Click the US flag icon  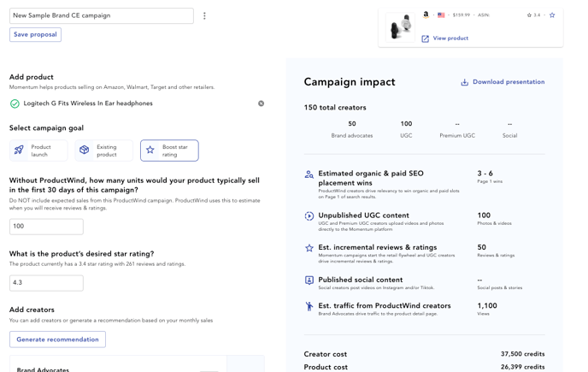point(441,15)
